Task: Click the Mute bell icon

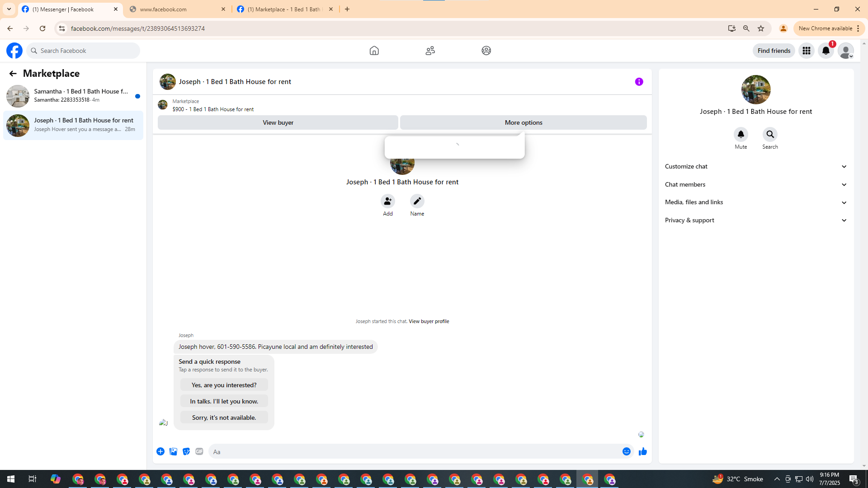Action: pos(741,135)
